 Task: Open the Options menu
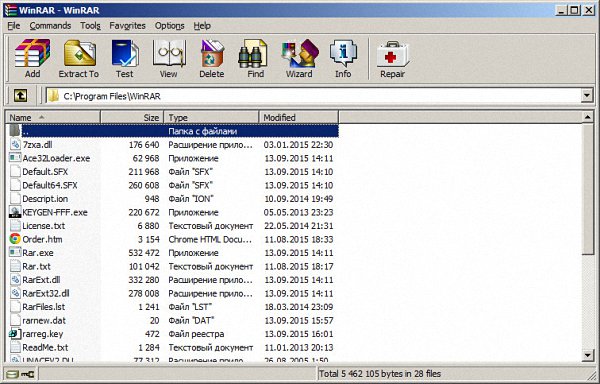pyautogui.click(x=170, y=26)
